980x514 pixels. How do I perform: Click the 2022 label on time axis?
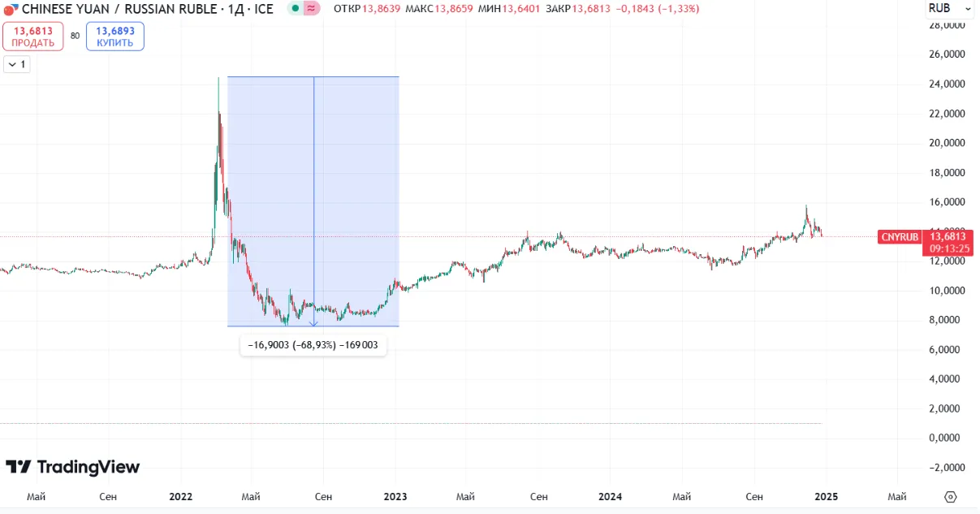179,496
